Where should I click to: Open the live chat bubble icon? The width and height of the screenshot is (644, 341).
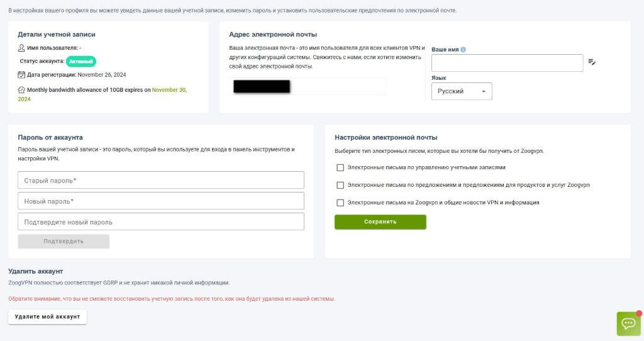(628, 324)
